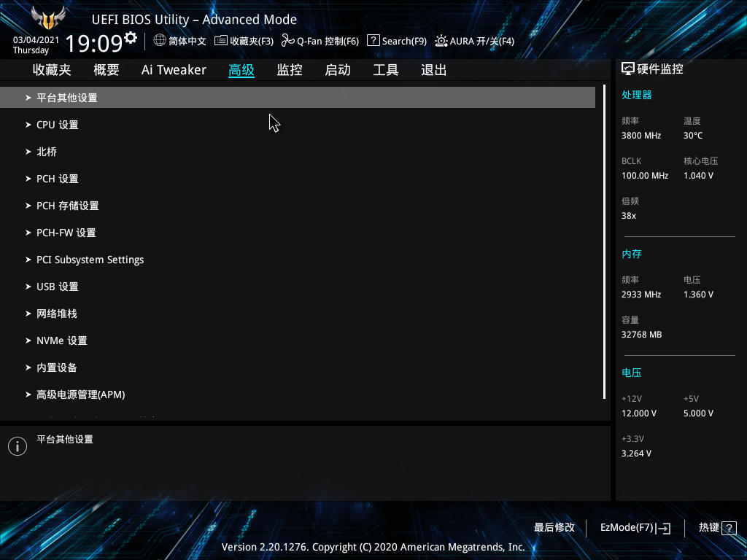Switch to the Ai Tweaker tab
747x560 pixels.
coord(174,70)
